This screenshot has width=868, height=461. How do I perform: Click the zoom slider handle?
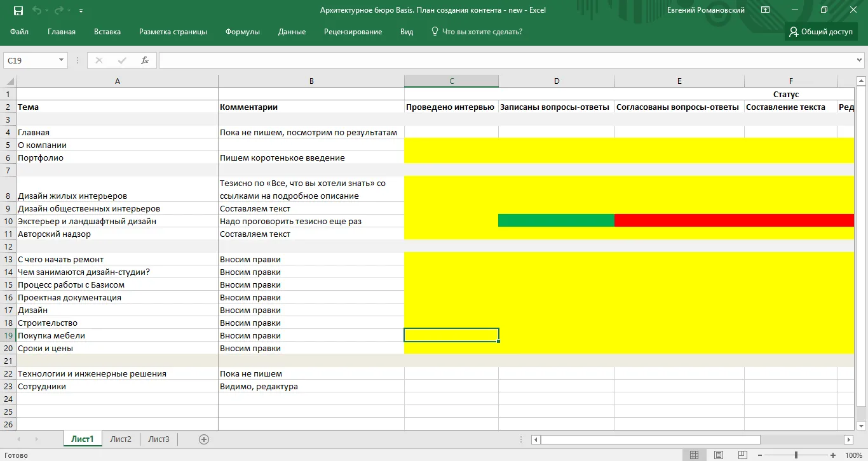click(796, 455)
